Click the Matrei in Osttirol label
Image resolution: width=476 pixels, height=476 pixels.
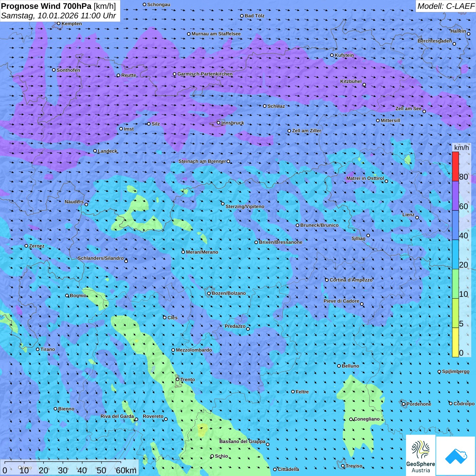(x=365, y=178)
